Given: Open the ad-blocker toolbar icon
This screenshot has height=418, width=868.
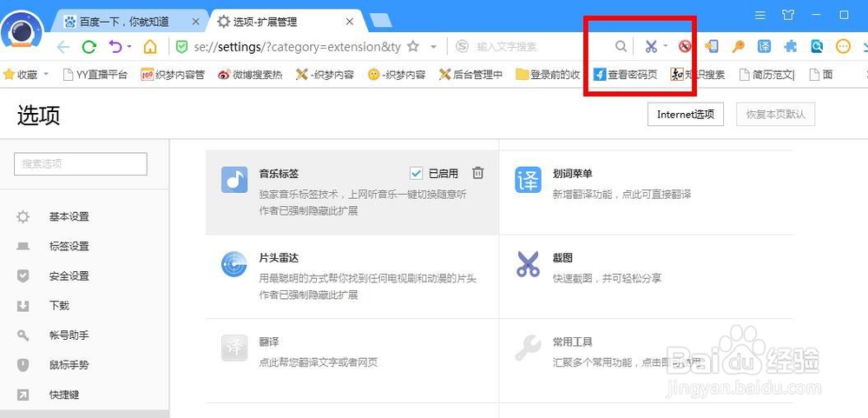Looking at the screenshot, I should [x=686, y=47].
